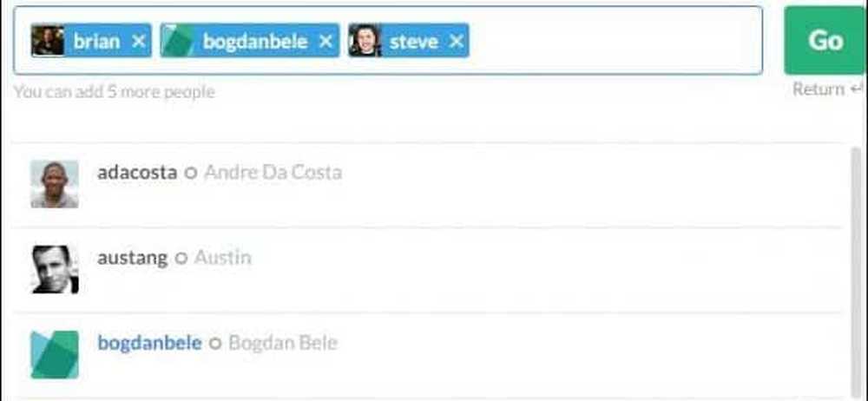The image size is (868, 401).
Task: Click bogdanbele's green avatar chip icon
Action: click(x=177, y=41)
